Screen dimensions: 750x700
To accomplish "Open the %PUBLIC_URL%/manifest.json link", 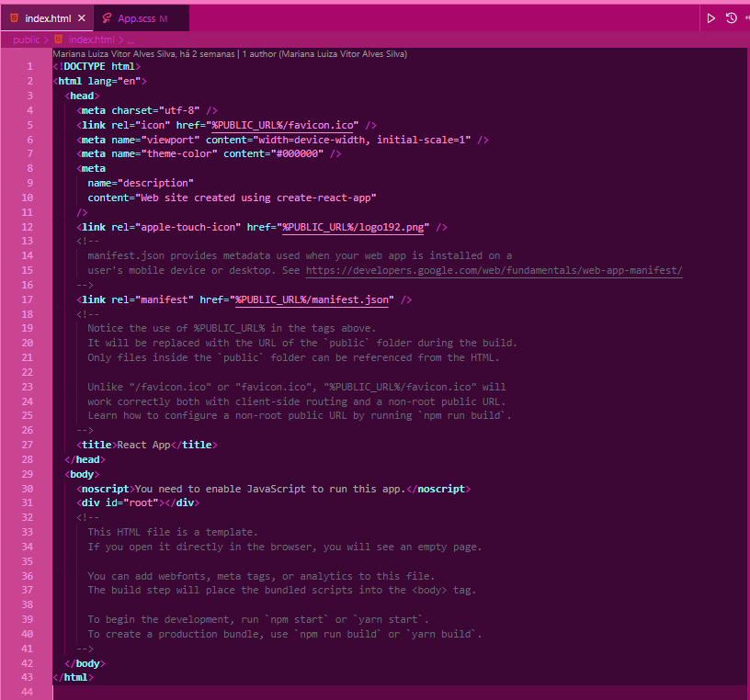I will pyautogui.click(x=312, y=299).
